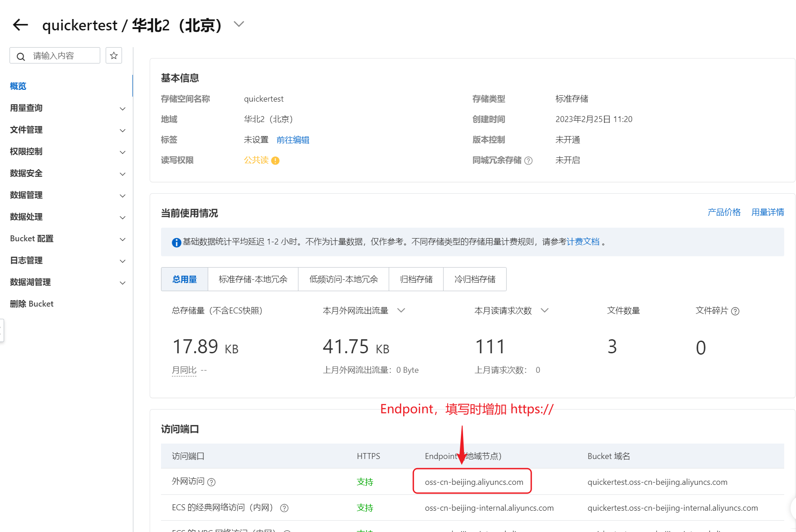
Task: Expand the 数据湖管理 menu
Action: (67, 282)
